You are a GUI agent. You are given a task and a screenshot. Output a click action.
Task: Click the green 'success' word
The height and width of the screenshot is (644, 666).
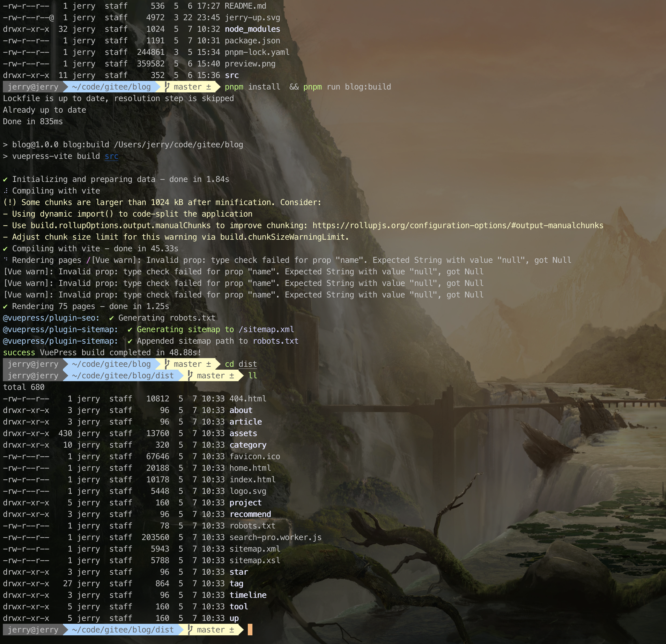tap(19, 353)
